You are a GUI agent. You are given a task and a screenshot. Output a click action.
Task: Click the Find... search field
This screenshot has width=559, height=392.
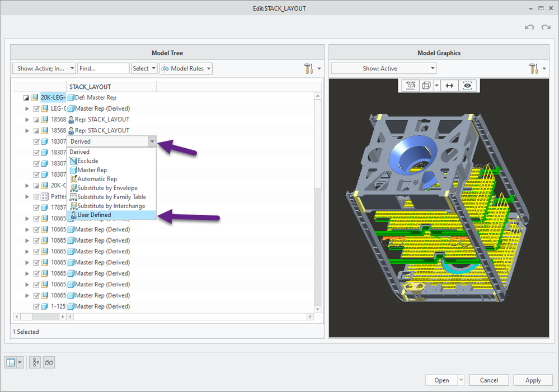(x=103, y=68)
